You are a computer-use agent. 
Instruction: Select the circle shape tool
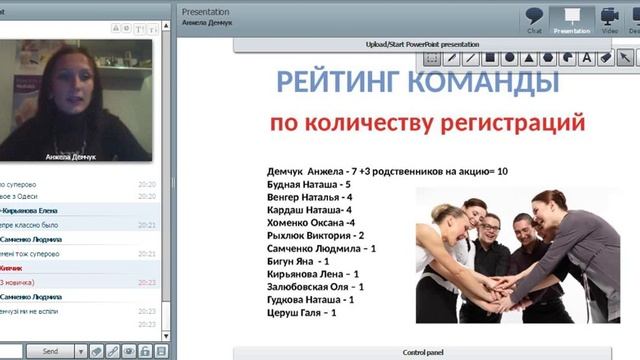tap(509, 59)
